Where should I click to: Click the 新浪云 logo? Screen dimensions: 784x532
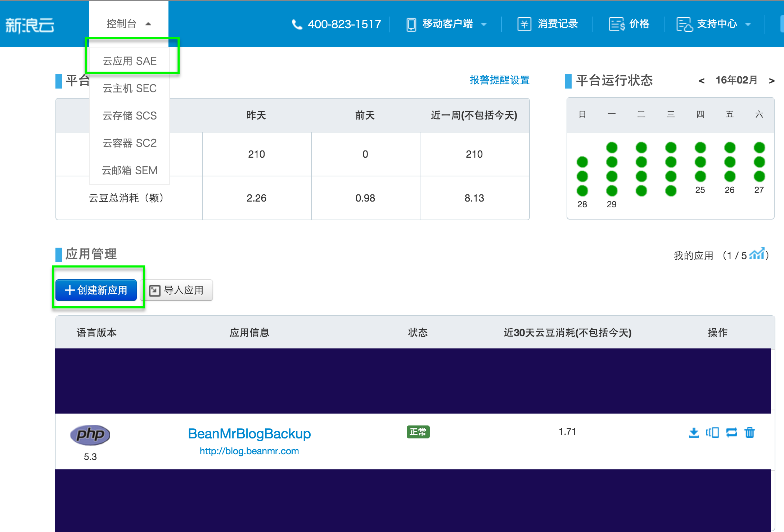pyautogui.click(x=30, y=25)
